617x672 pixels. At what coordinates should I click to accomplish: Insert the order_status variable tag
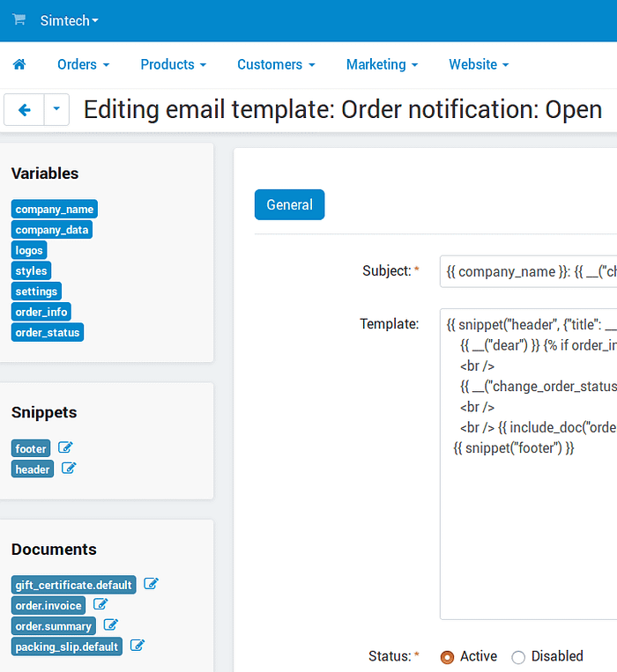48,332
